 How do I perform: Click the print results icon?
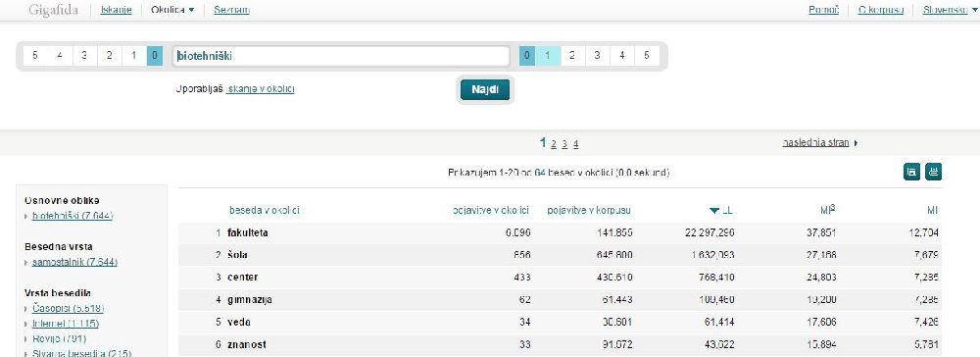pos(933,172)
